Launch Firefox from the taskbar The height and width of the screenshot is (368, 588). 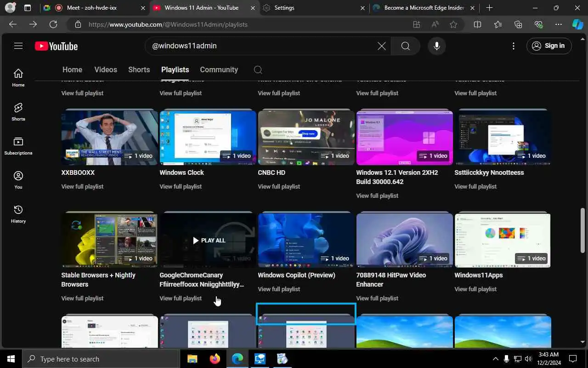coord(215,359)
